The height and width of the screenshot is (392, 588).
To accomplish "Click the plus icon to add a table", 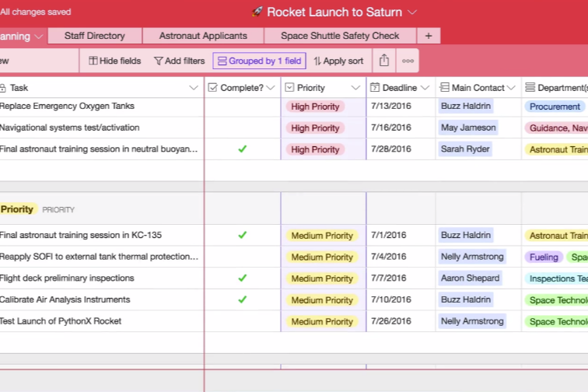I will tap(428, 36).
